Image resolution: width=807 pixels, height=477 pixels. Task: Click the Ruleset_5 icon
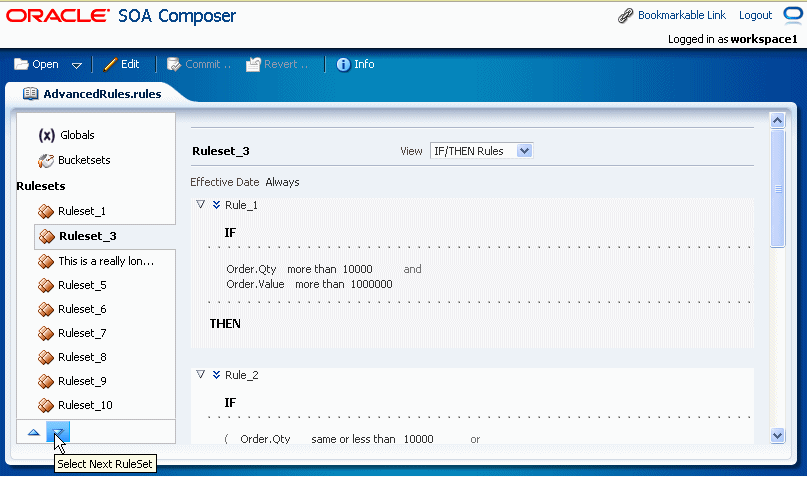(46, 285)
